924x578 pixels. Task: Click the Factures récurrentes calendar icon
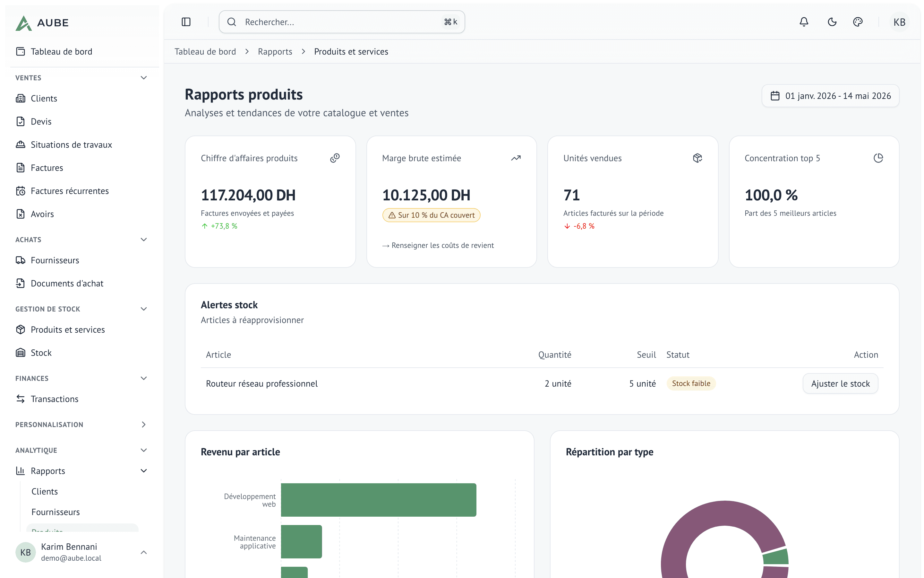pyautogui.click(x=21, y=191)
